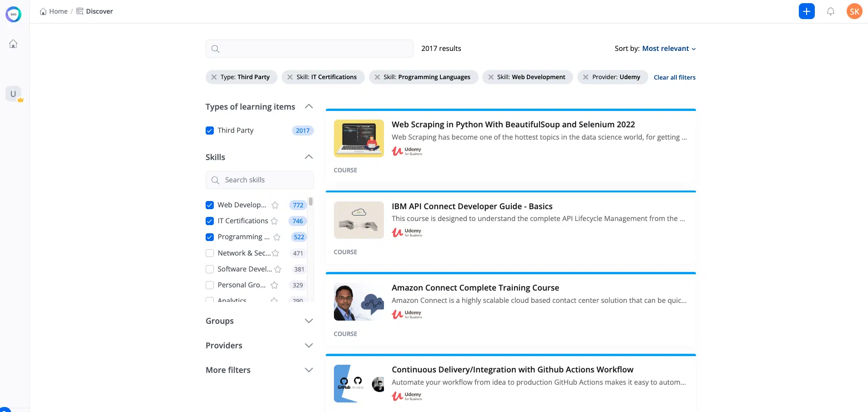Open Github Actions course thumbnail

(x=359, y=383)
